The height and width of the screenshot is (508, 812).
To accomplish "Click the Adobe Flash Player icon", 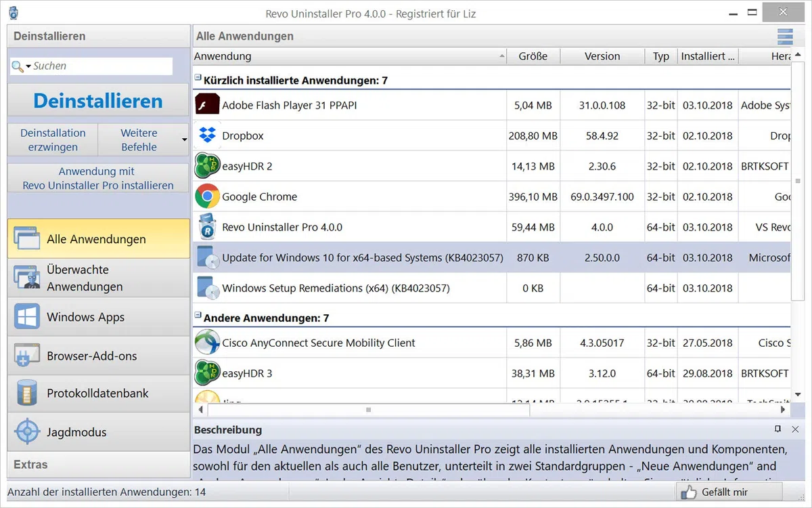I will pos(207,105).
